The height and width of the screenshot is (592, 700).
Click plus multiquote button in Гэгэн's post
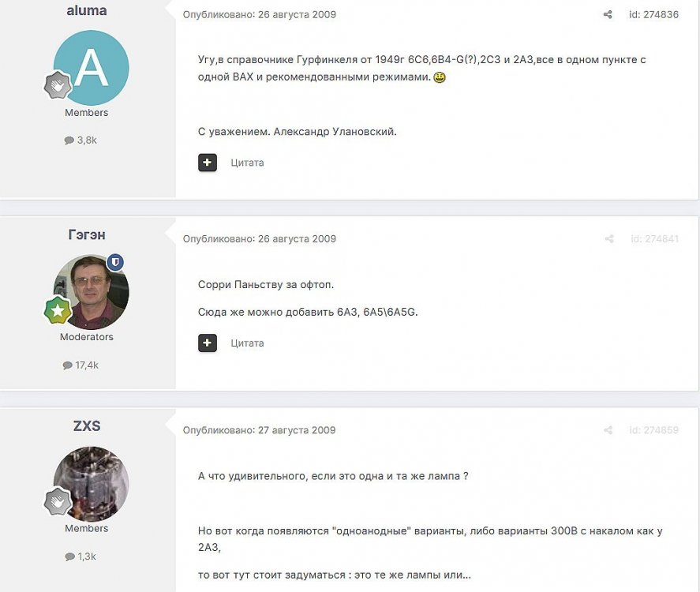click(x=208, y=343)
